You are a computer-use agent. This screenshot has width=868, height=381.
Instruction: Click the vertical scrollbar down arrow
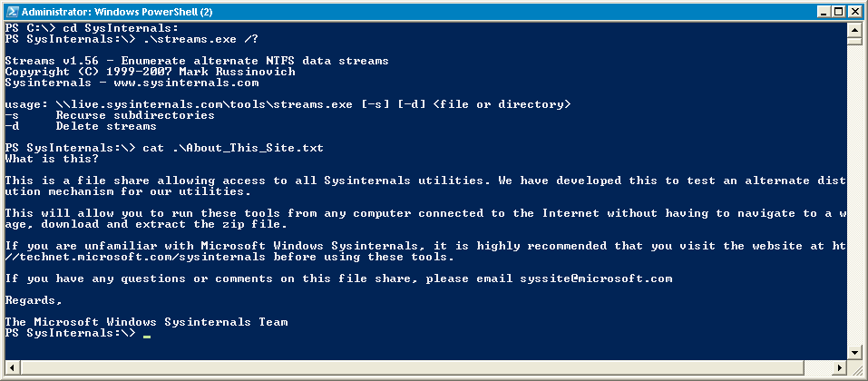854,352
